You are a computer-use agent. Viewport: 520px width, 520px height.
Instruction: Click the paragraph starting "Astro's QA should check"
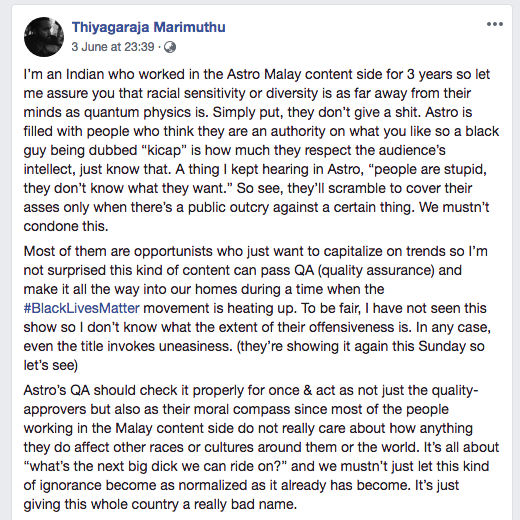click(261, 447)
